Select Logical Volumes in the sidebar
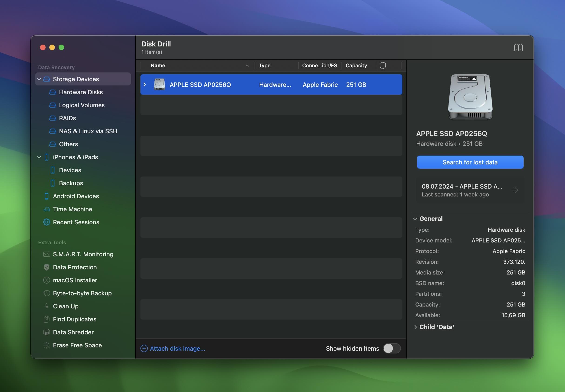The width and height of the screenshot is (565, 392). point(82,105)
